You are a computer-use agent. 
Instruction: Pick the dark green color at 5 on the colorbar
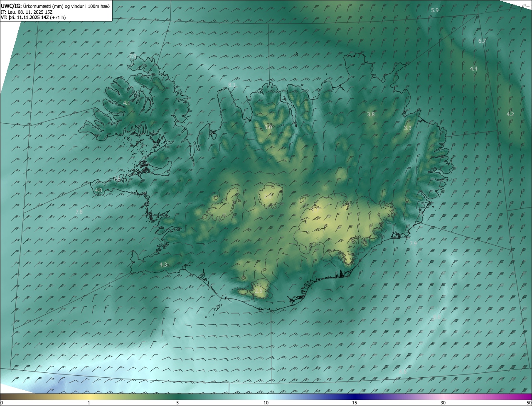tap(177, 396)
